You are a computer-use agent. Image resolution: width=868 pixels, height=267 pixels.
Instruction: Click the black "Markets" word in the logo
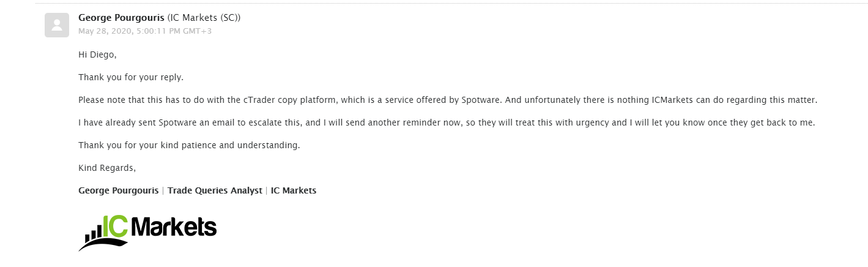click(173, 227)
